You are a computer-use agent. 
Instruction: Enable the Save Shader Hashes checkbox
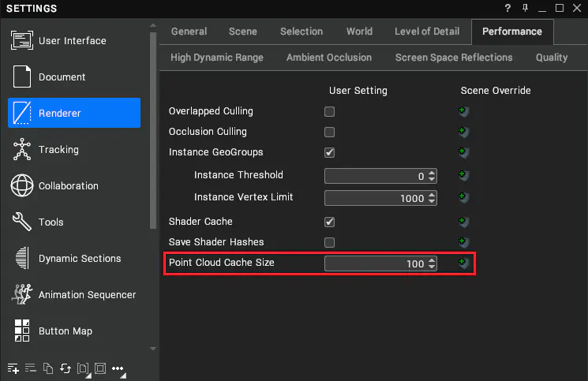[x=329, y=242]
